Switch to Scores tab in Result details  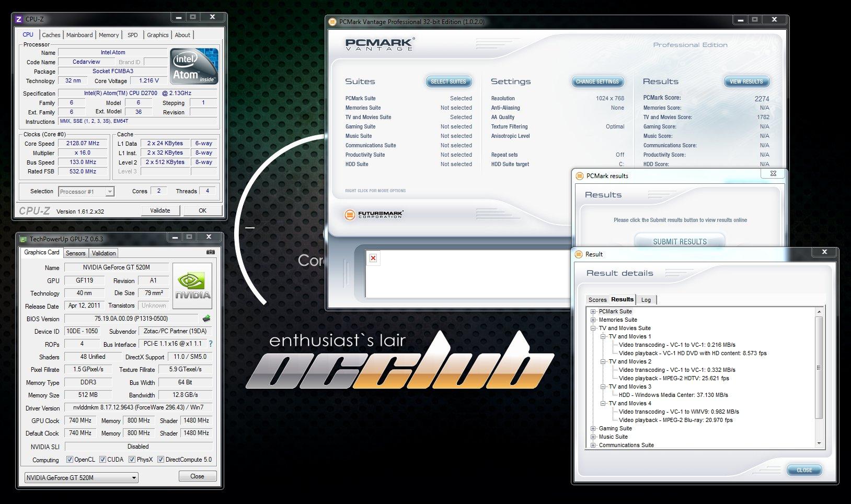(597, 300)
